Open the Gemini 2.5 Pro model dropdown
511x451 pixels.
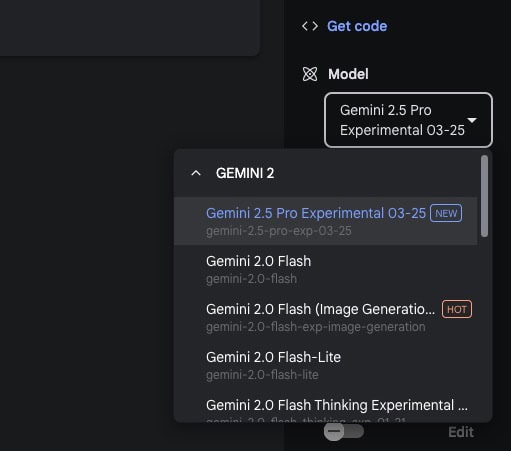pos(408,120)
